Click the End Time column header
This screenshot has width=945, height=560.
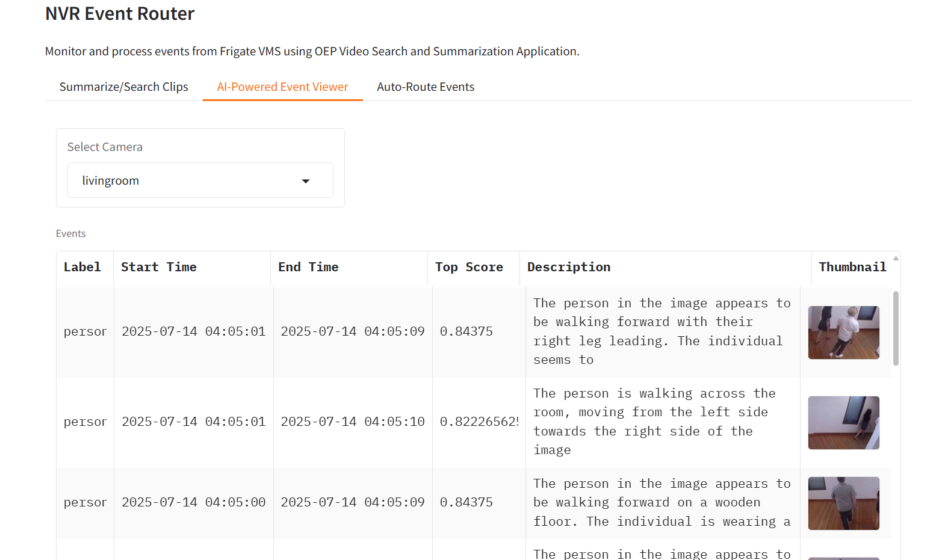click(x=308, y=267)
